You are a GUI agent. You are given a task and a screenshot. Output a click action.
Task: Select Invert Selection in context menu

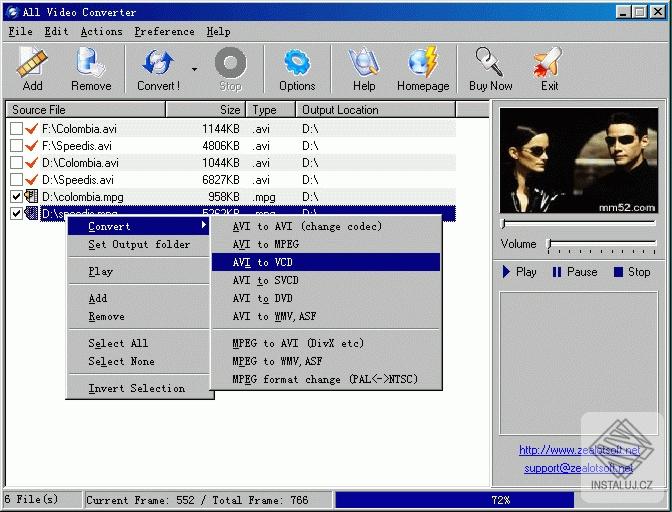(137, 388)
